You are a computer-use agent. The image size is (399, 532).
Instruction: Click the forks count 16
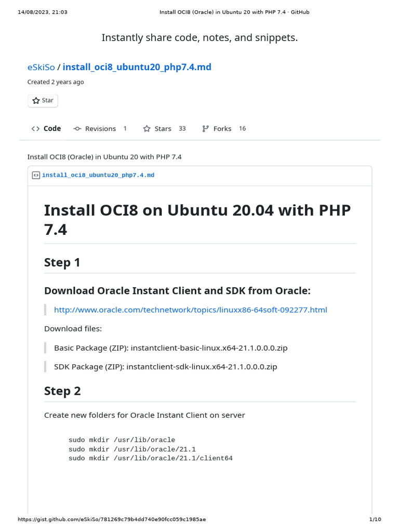point(243,129)
